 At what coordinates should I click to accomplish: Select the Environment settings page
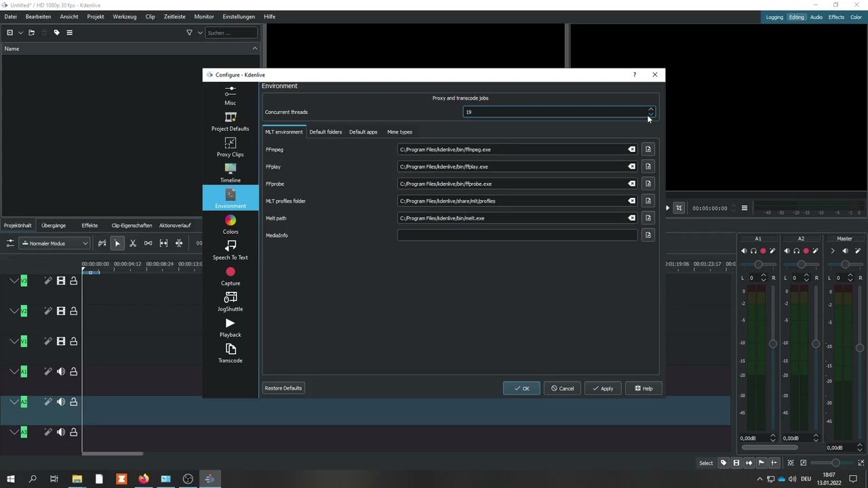click(231, 198)
